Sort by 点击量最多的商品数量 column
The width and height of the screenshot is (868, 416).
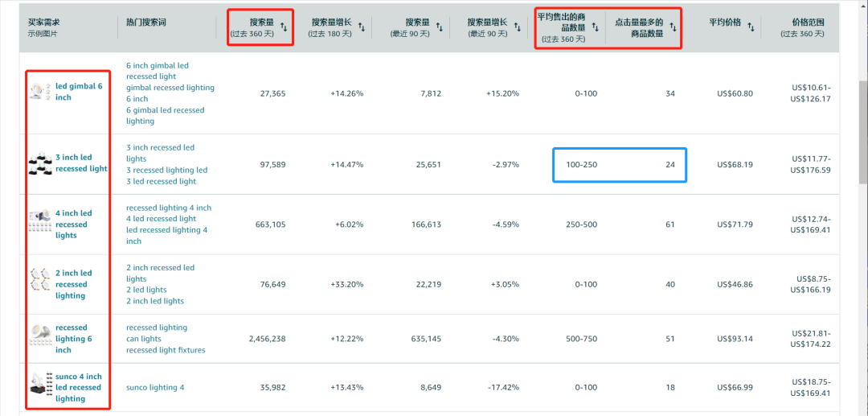673,27
